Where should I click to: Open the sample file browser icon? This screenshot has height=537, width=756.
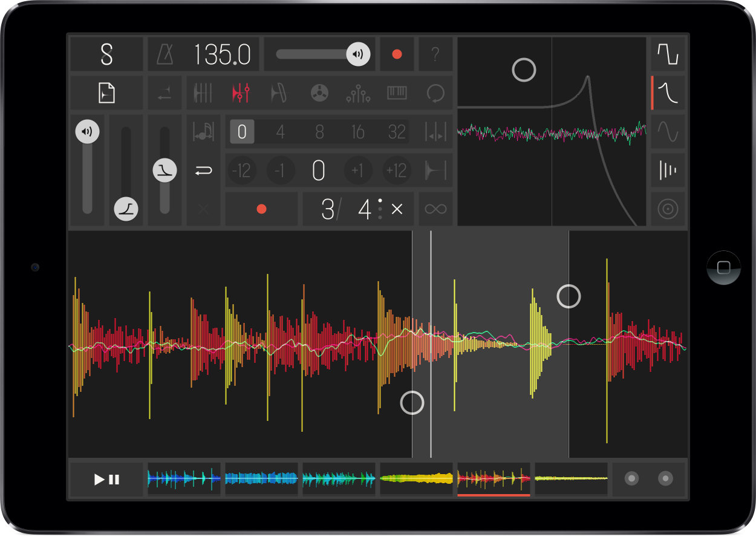(106, 93)
